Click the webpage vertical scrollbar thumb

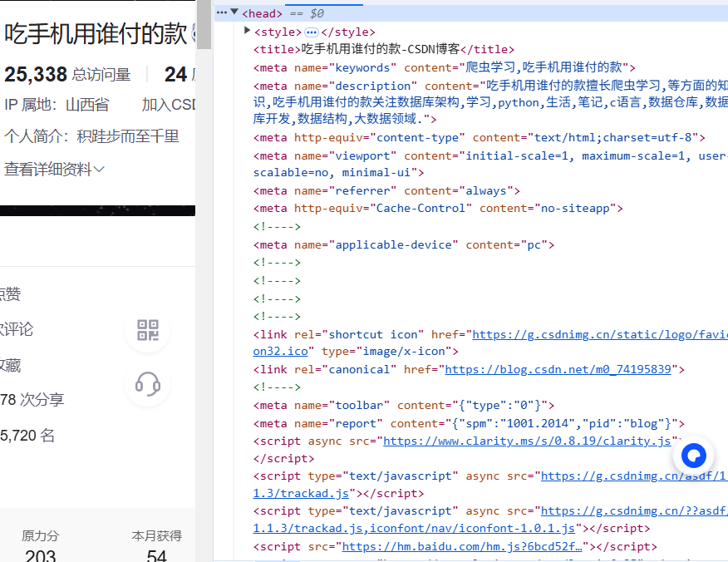(x=204, y=24)
